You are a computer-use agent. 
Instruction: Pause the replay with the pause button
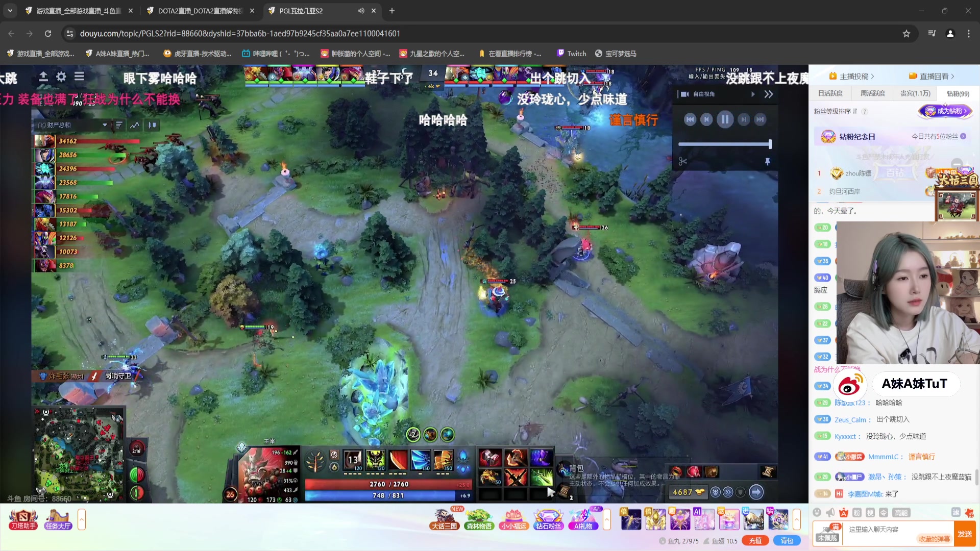[x=725, y=119]
